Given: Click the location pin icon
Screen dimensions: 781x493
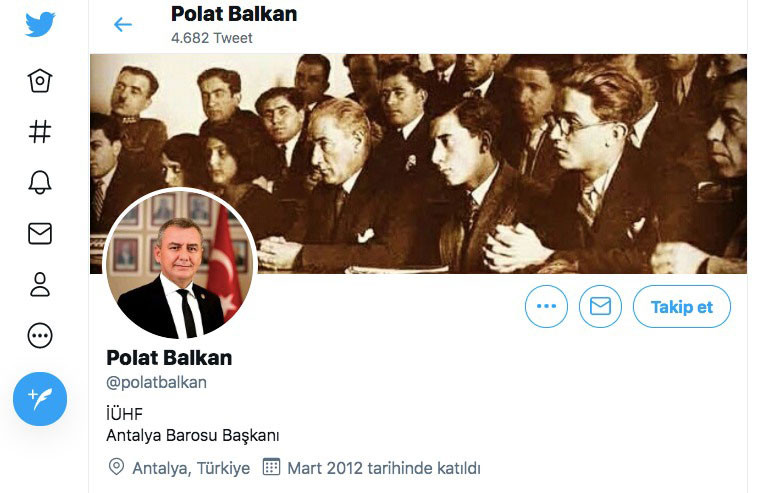Looking at the screenshot, I should [x=116, y=467].
